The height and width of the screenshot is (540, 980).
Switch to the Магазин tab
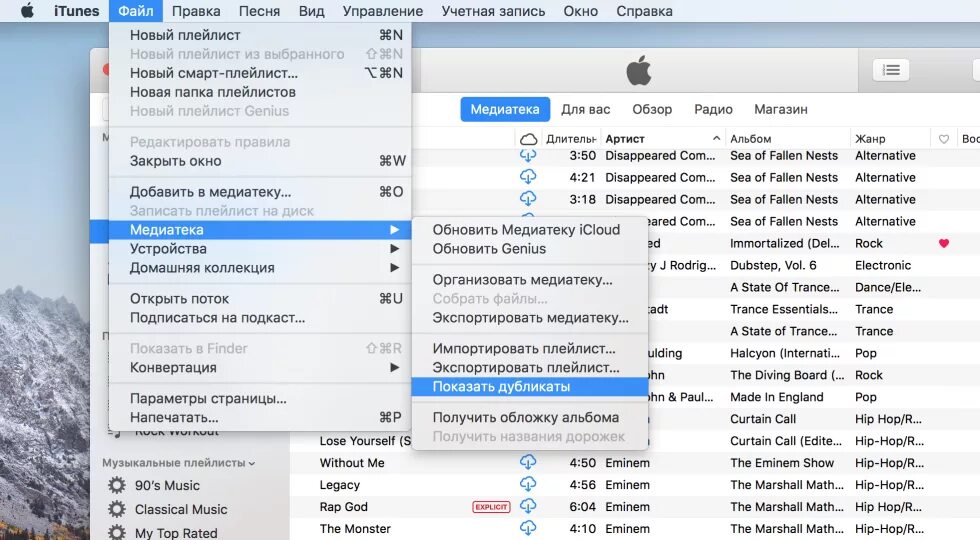point(781,109)
